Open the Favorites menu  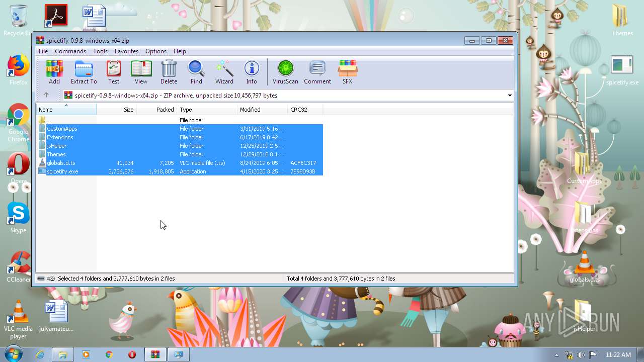pyautogui.click(x=126, y=51)
